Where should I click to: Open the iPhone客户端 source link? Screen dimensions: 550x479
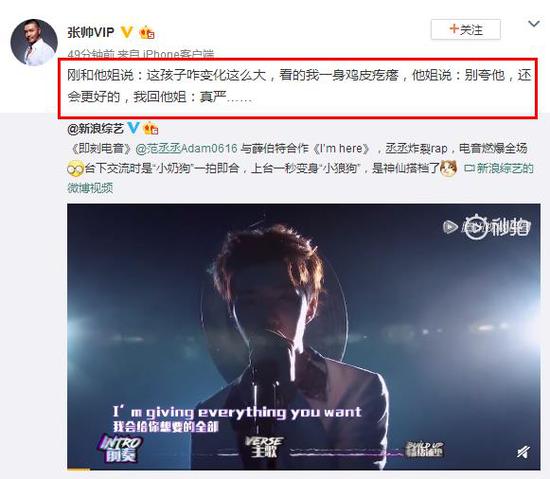178,54
